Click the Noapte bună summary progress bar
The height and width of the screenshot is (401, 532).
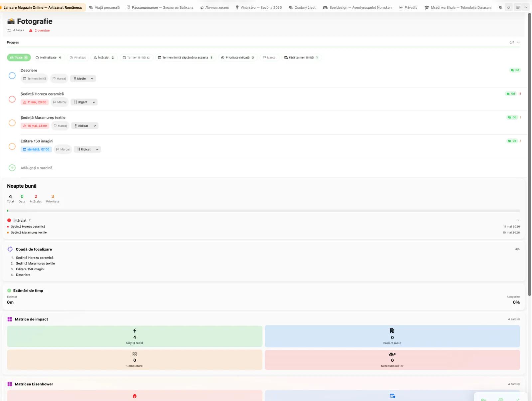[263, 211]
